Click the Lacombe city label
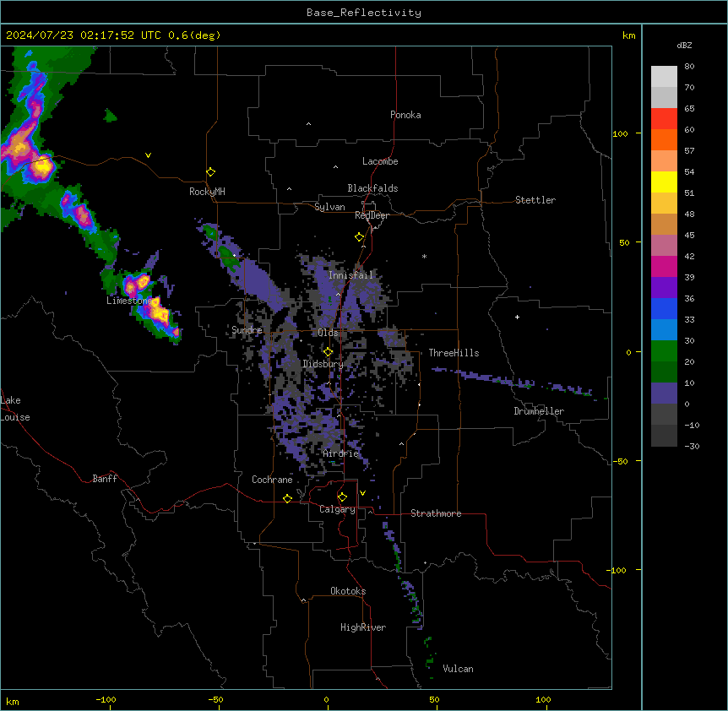 tap(380, 161)
